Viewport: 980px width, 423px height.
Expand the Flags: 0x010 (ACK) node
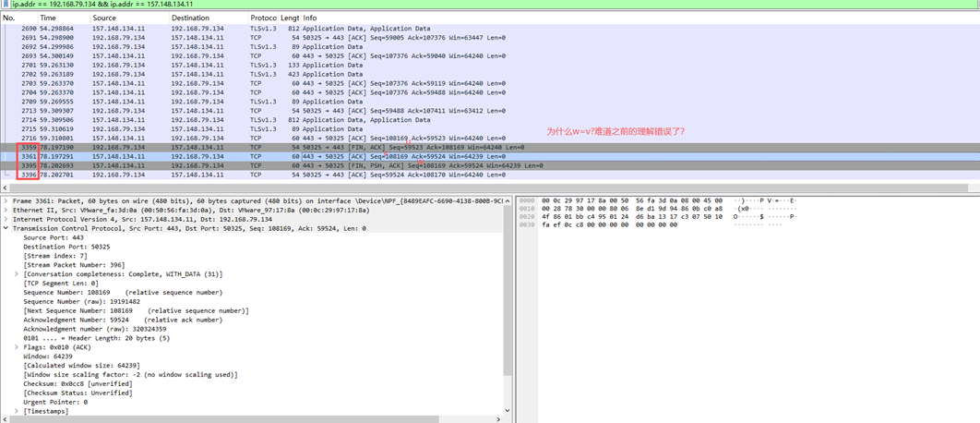click(x=17, y=347)
